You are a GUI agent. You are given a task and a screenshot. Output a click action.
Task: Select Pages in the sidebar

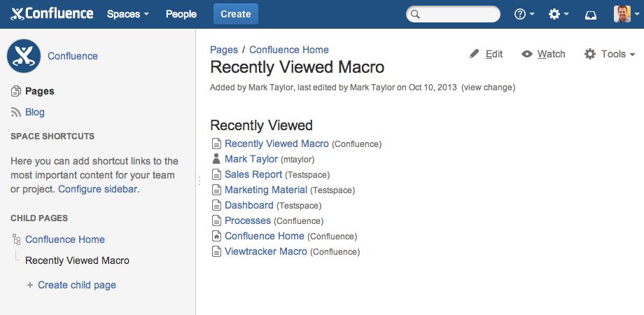point(39,91)
